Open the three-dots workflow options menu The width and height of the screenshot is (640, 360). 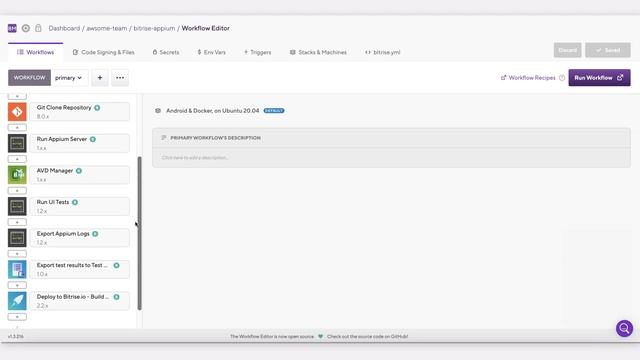(x=120, y=78)
